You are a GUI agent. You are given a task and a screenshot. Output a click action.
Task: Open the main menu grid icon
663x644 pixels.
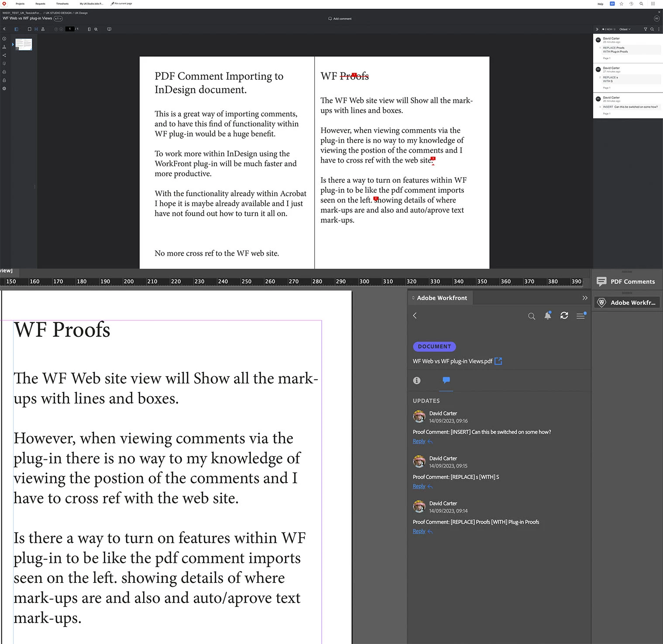click(653, 3)
